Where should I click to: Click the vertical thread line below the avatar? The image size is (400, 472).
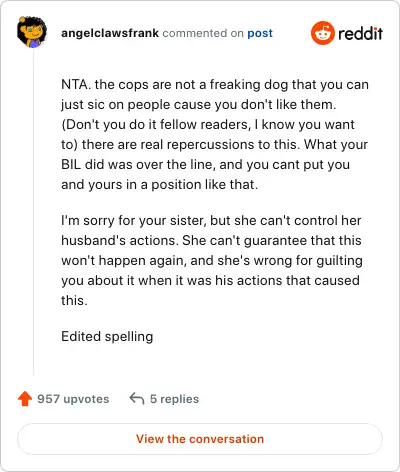pyautogui.click(x=33, y=212)
